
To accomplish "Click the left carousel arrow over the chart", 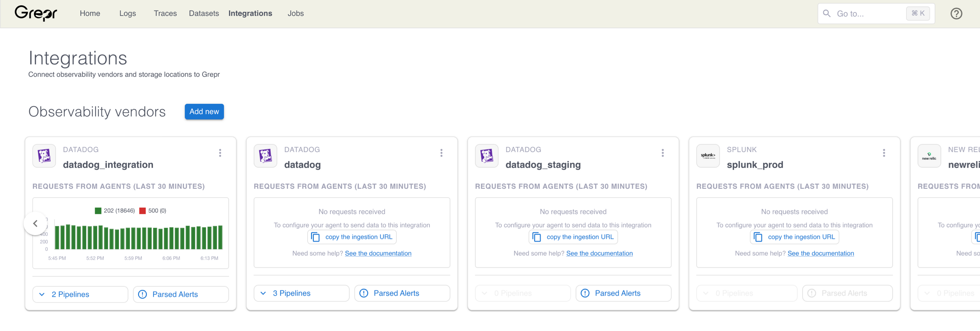I will (35, 224).
